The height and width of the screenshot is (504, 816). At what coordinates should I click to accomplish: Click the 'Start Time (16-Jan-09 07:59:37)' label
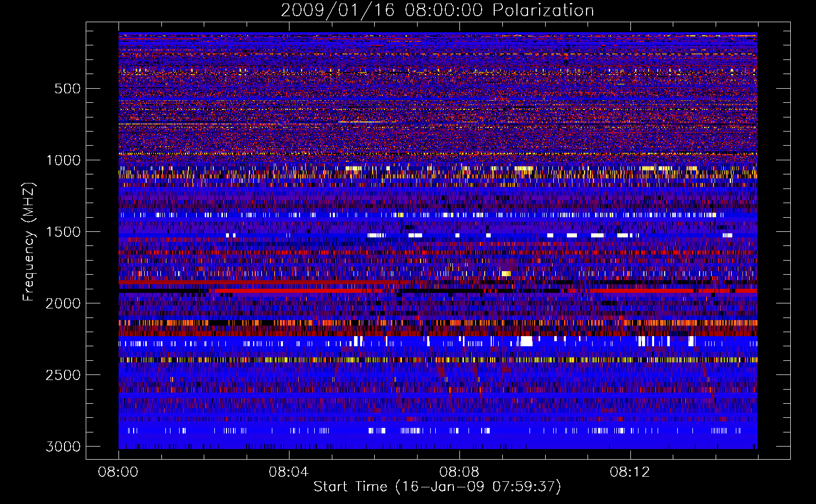437,487
